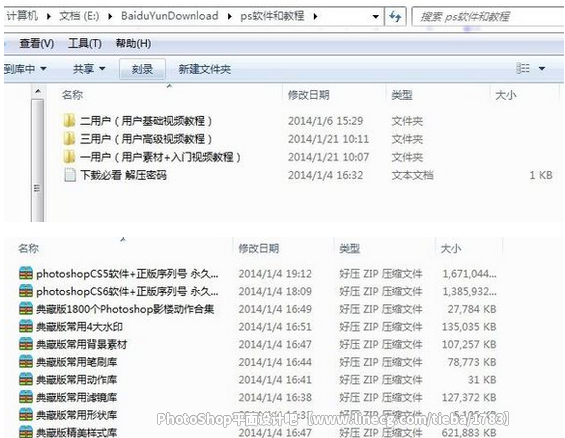Viewport: 565px width, 438px height.
Task: Select file name photoshopCS5软件+正版序列号
Action: tap(127, 274)
